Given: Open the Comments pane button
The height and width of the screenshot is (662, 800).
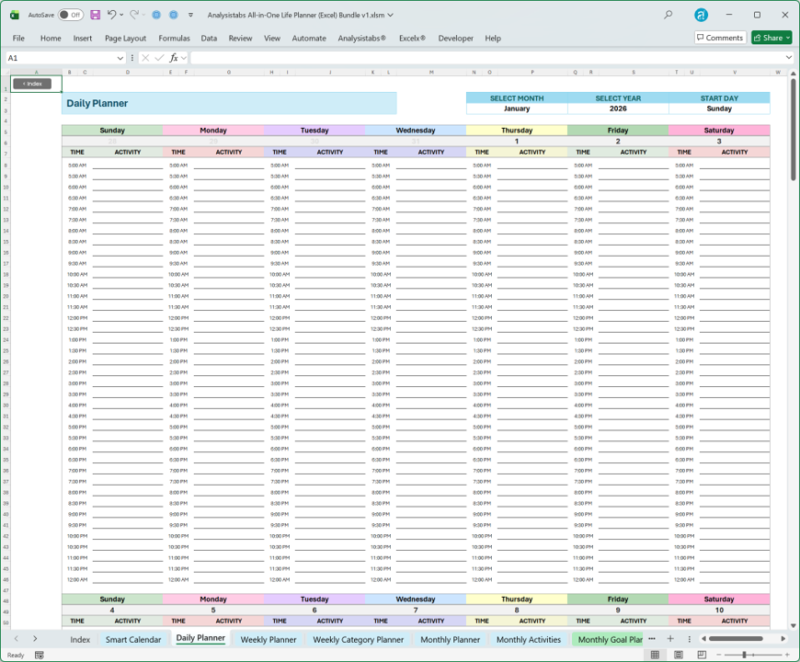Looking at the screenshot, I should point(720,38).
